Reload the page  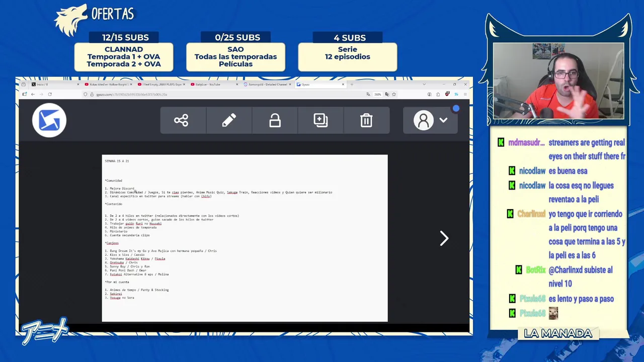pos(50,95)
